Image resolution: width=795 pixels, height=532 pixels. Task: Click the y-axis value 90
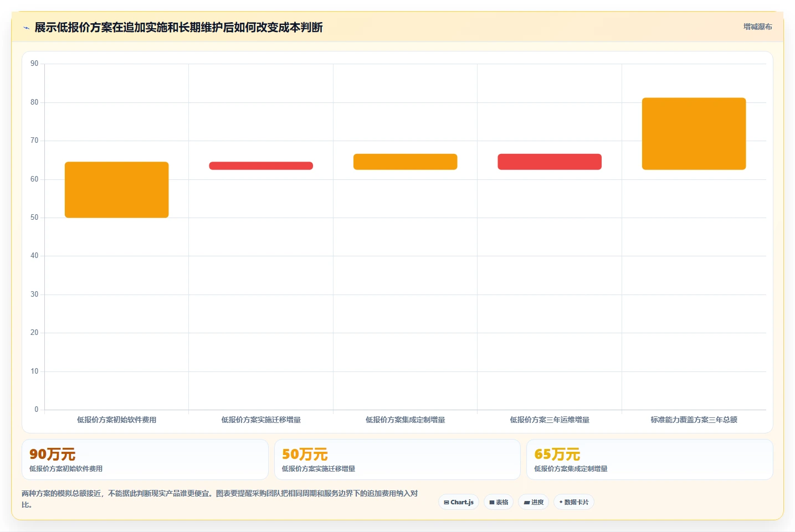pyautogui.click(x=34, y=64)
